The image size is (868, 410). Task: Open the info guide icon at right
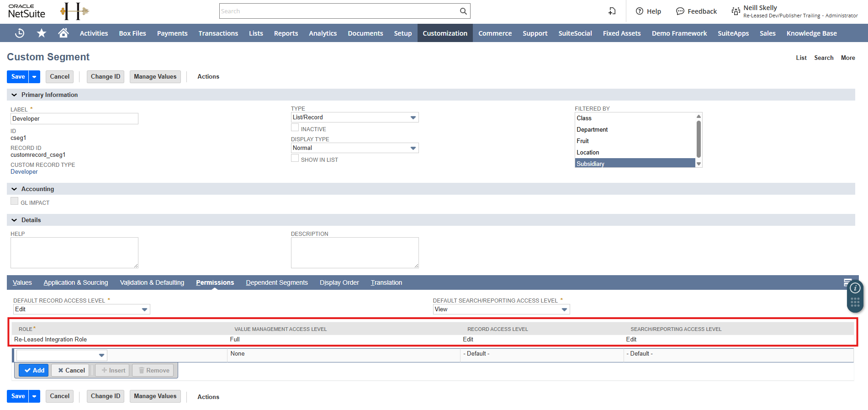click(x=855, y=288)
